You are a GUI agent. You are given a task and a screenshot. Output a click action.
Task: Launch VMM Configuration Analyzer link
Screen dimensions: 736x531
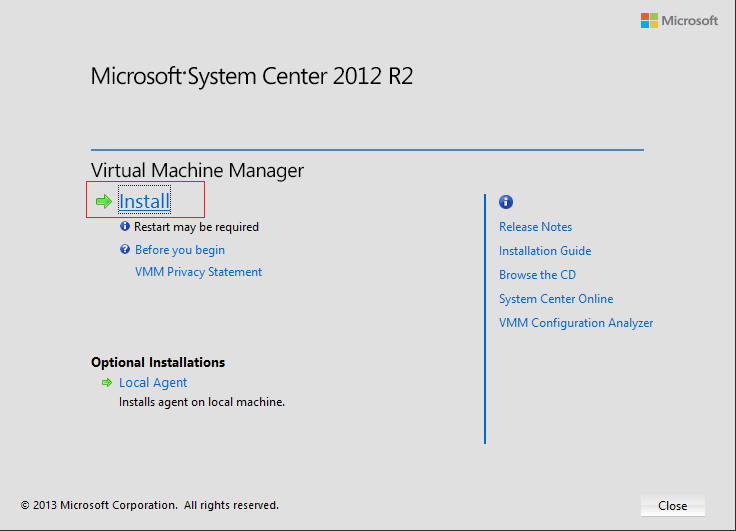576,323
